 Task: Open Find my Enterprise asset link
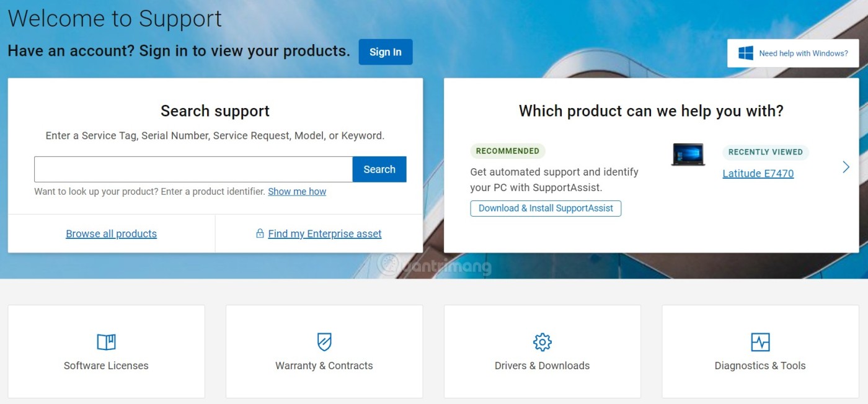pos(325,234)
